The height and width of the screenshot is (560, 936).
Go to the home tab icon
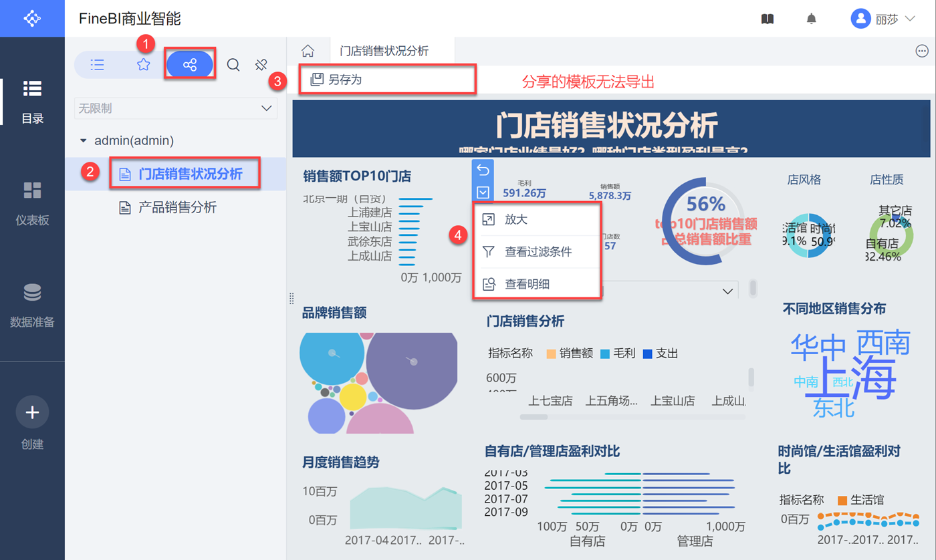point(308,51)
